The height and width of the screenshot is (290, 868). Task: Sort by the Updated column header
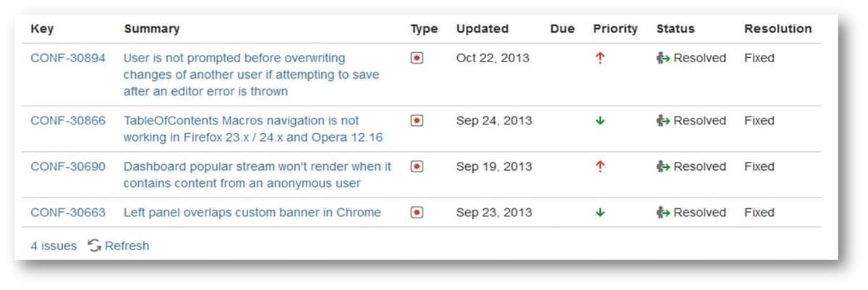pos(482,29)
